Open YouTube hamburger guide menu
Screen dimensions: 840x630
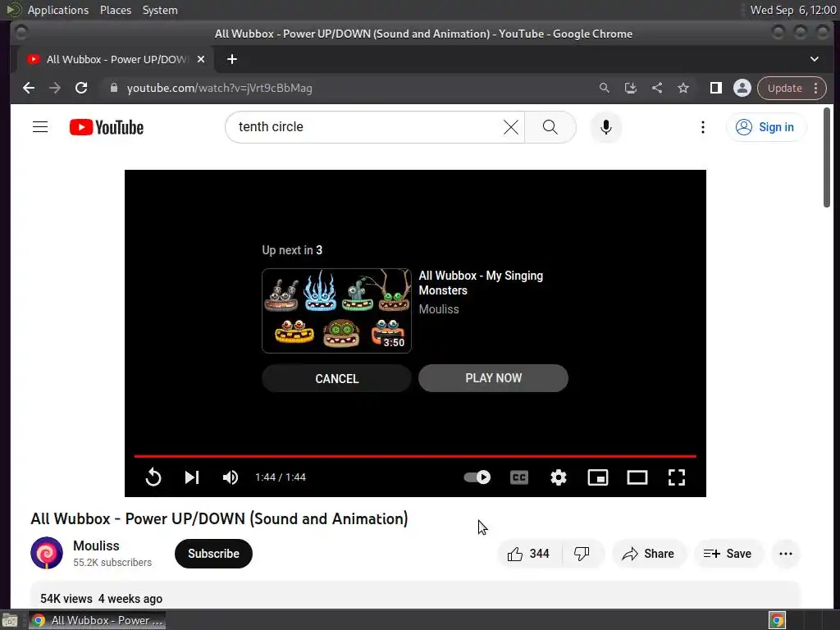40,127
